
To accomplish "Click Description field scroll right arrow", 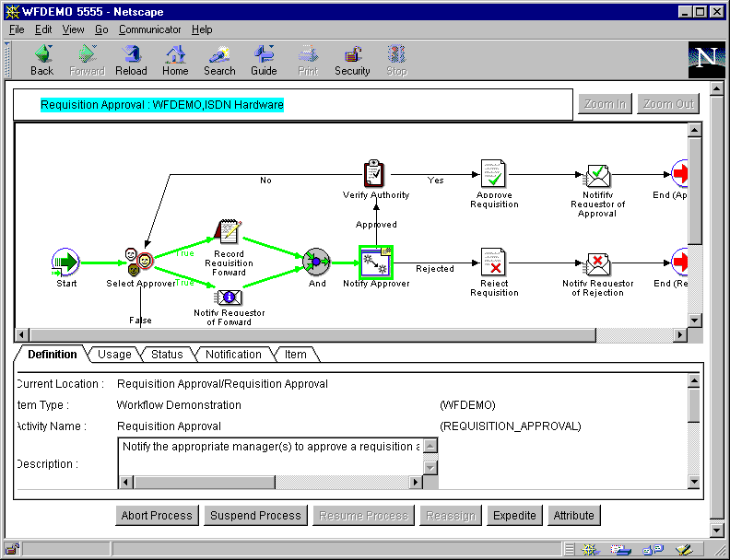I will coord(416,482).
